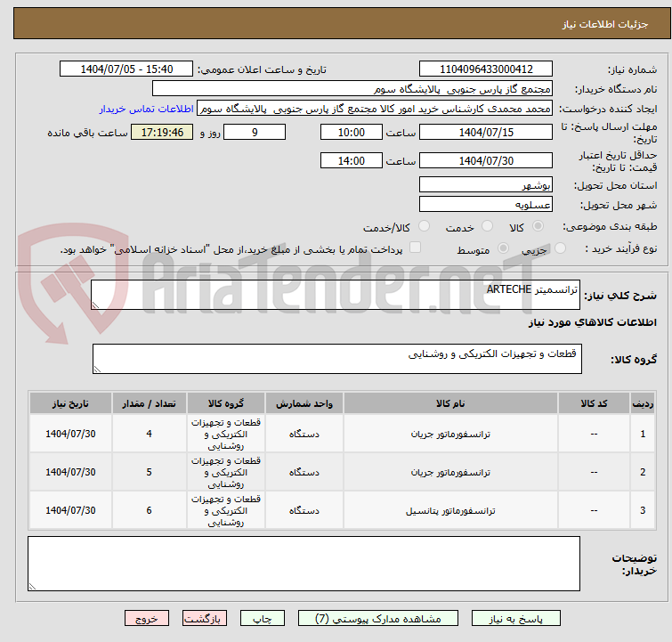672x642 pixels.
Task: Click quantity 6 in row 3
Action: pos(150,510)
